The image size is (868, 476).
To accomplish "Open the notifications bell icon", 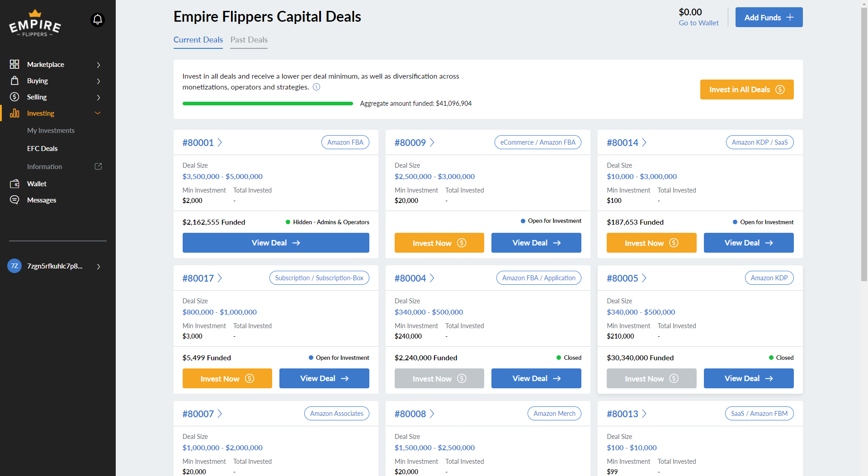I will click(x=98, y=20).
